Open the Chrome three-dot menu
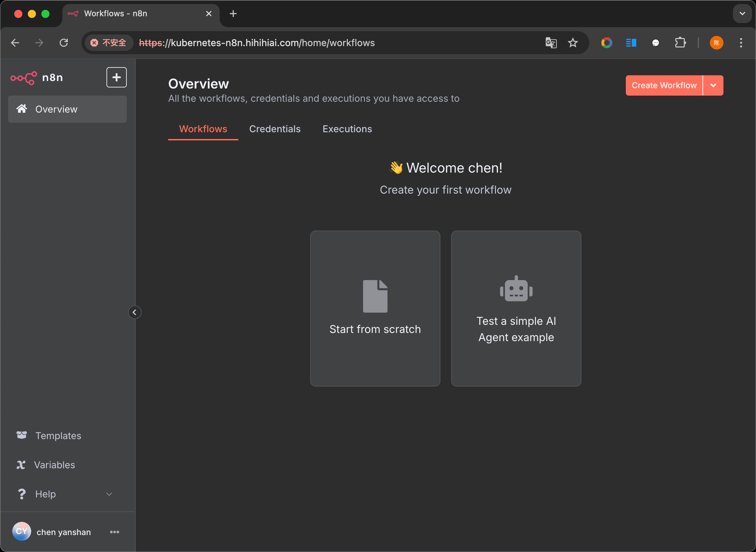The width and height of the screenshot is (756, 552). (741, 43)
